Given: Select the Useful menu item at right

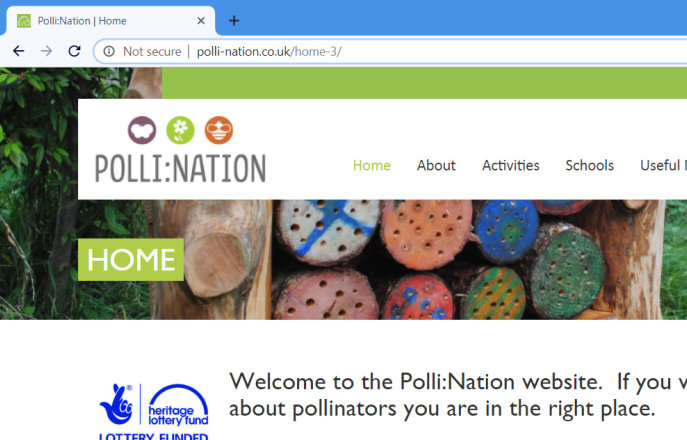Looking at the screenshot, I should tap(663, 166).
